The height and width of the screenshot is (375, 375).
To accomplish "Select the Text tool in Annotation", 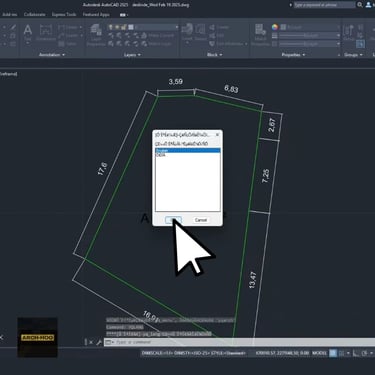I will click(x=28, y=33).
